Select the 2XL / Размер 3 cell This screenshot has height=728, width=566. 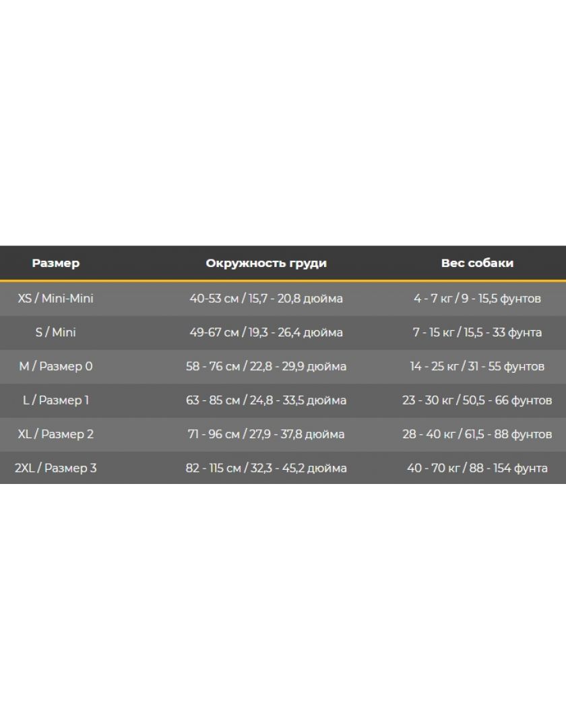click(x=56, y=468)
